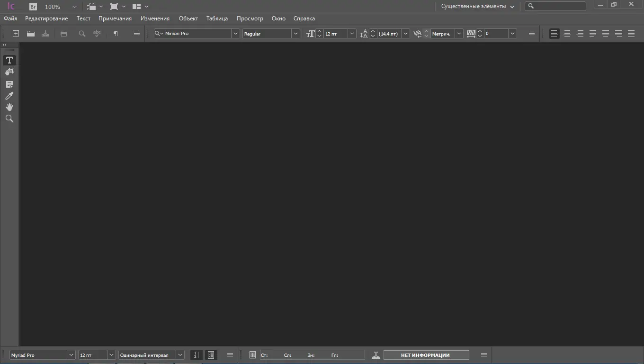
Task: Open the Существенные элементы workspace switcher
Action: pyautogui.click(x=476, y=6)
